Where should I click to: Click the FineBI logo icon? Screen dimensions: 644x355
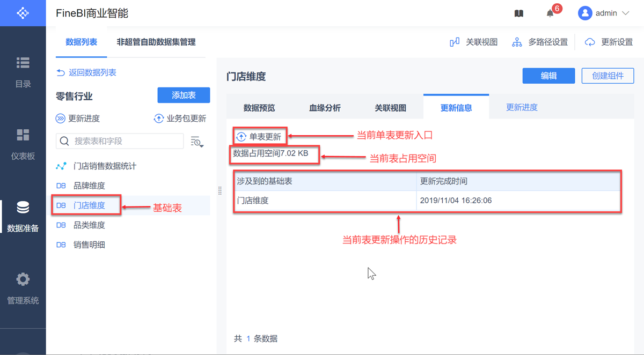point(23,13)
